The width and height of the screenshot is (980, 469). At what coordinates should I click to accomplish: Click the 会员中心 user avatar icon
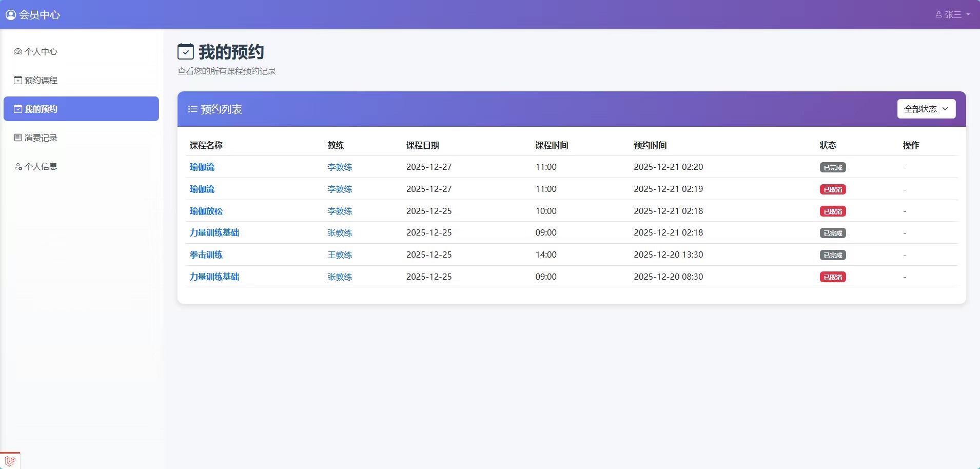click(11, 15)
